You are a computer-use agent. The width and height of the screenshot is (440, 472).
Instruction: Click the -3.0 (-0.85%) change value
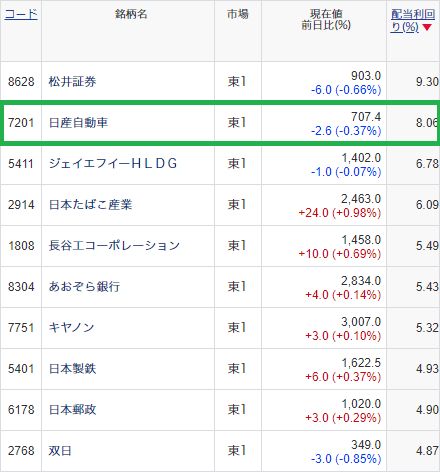click(346, 459)
